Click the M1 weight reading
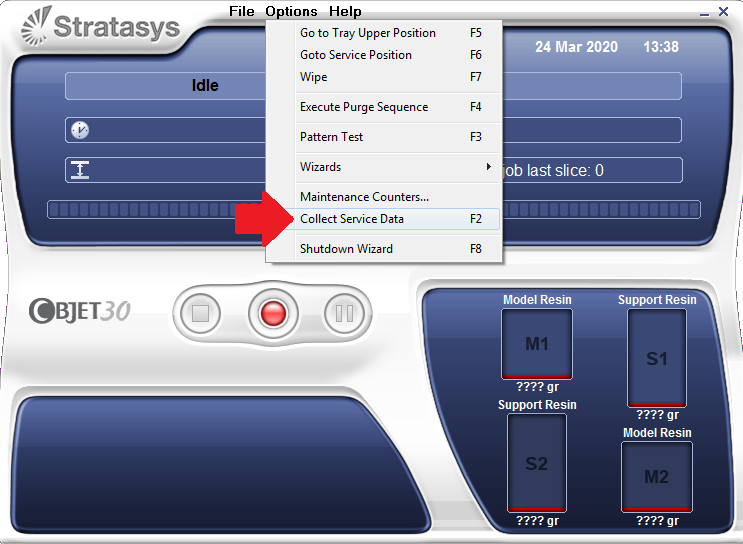Image resolution: width=743 pixels, height=544 pixels. coord(537,387)
